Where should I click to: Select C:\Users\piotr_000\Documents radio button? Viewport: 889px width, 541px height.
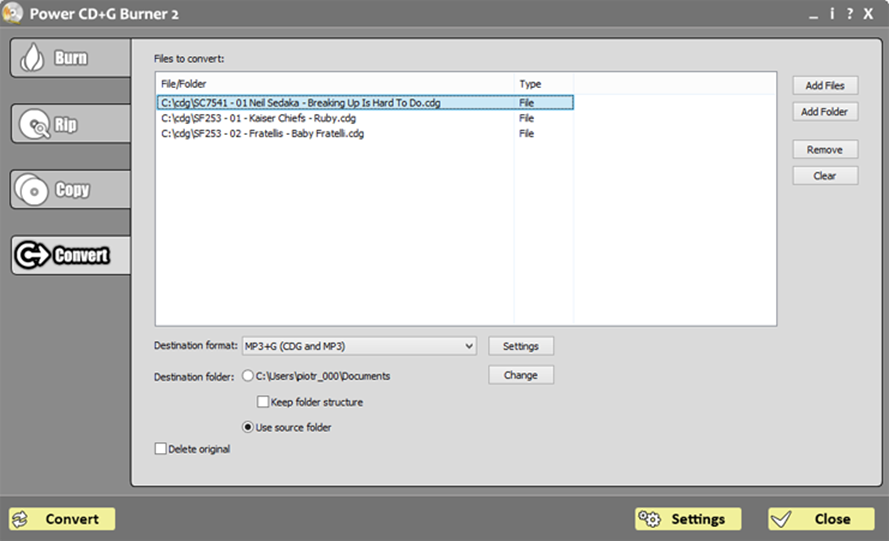[248, 376]
